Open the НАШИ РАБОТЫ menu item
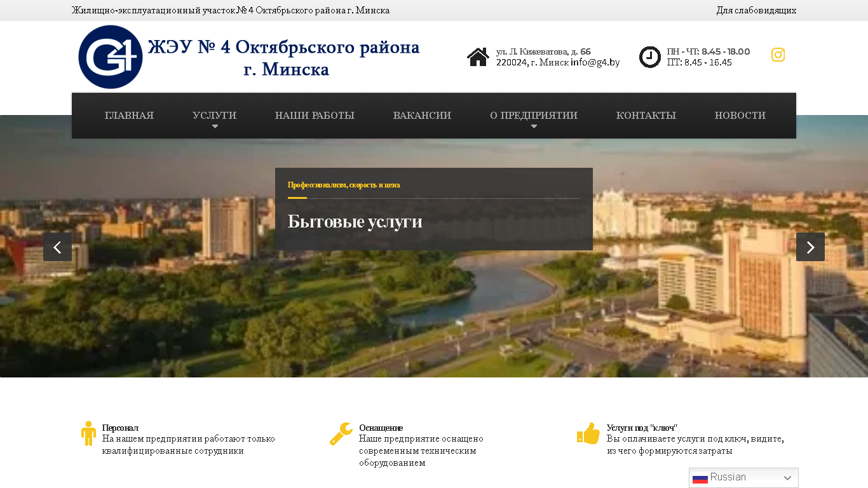This screenshot has height=488, width=868. [x=315, y=116]
